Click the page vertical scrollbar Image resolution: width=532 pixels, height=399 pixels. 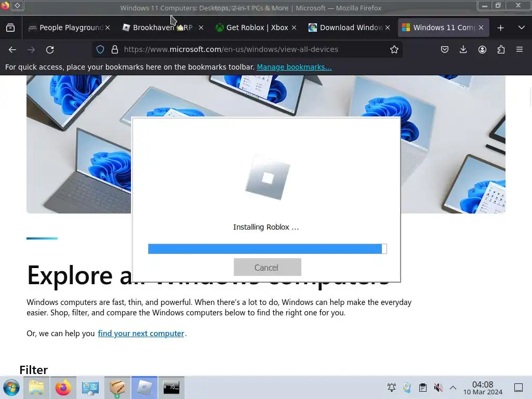530,97
